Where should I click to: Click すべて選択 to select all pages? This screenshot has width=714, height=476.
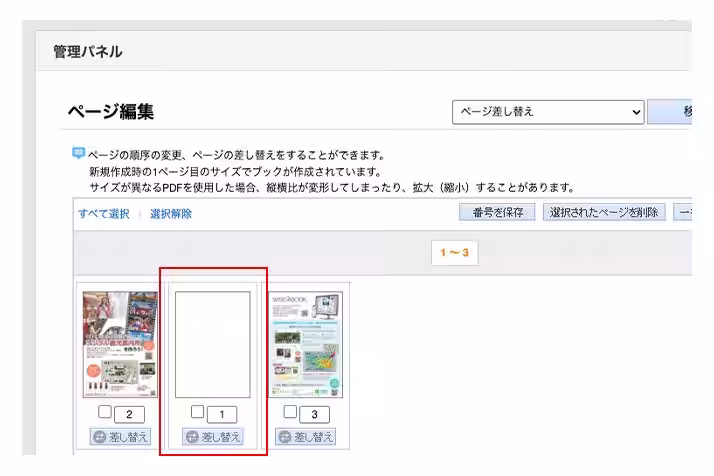pyautogui.click(x=104, y=214)
